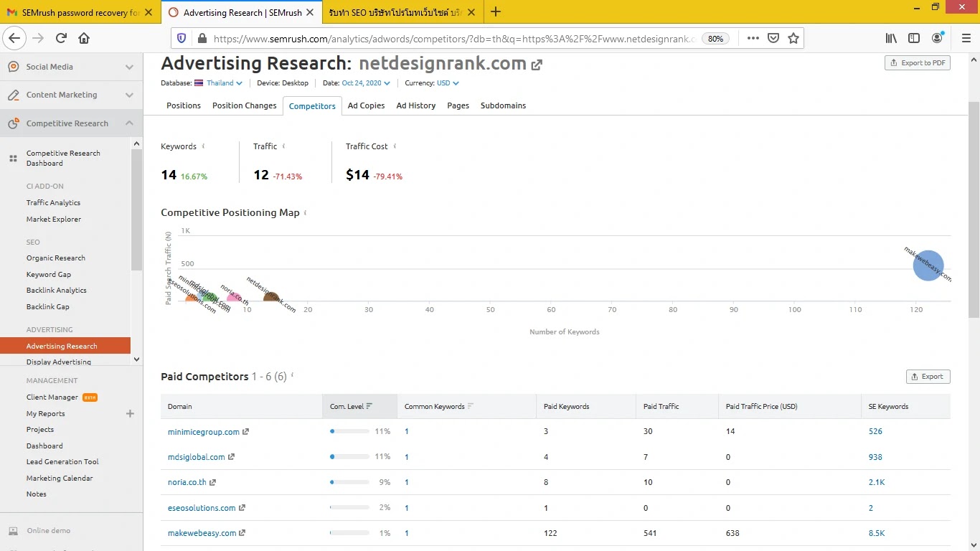
Task: Add a new report with plus icon
Action: pyautogui.click(x=130, y=413)
